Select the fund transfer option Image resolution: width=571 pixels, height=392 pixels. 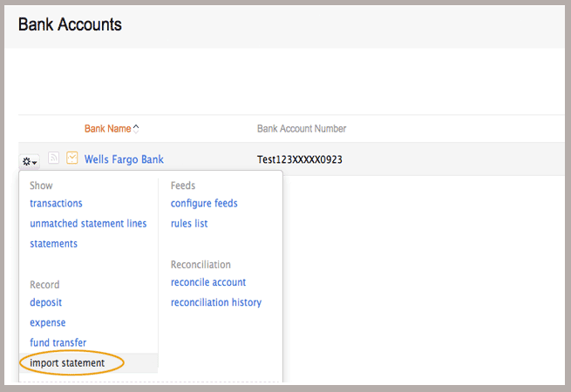pyautogui.click(x=58, y=343)
